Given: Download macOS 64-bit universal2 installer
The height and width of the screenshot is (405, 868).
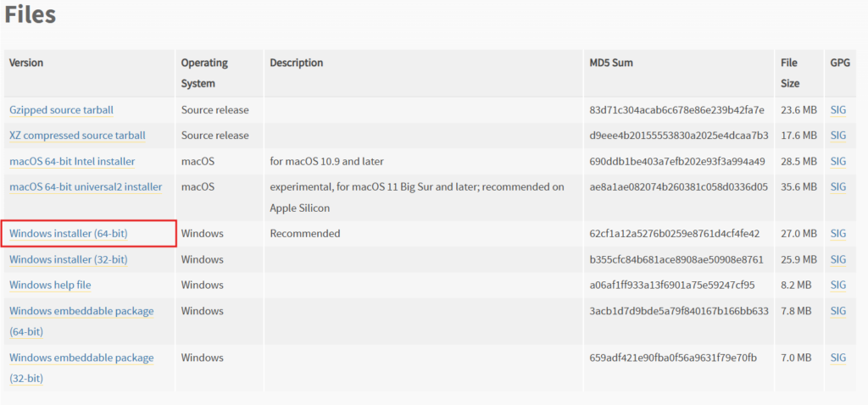Looking at the screenshot, I should coord(86,187).
